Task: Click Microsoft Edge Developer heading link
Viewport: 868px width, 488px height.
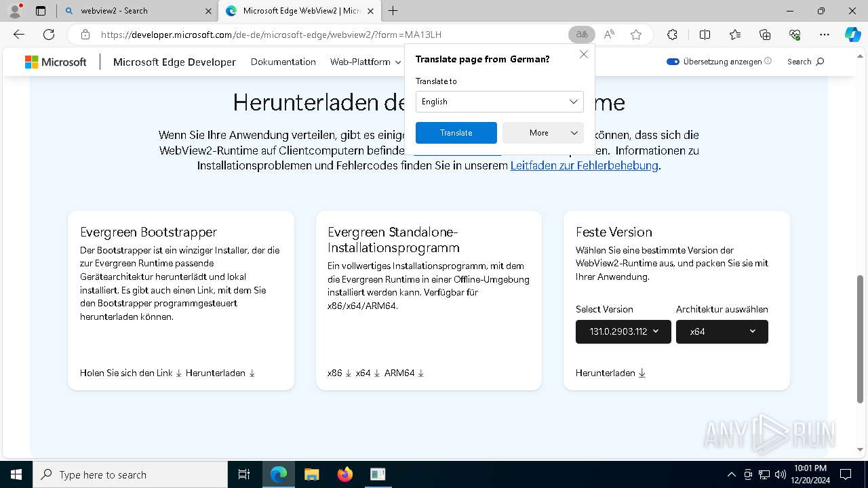Action: 174,62
